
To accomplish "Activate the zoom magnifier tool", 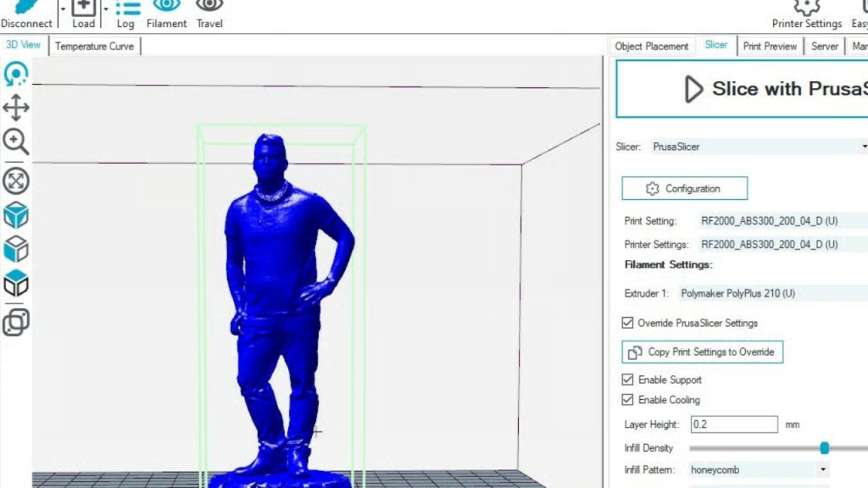I will [15, 142].
